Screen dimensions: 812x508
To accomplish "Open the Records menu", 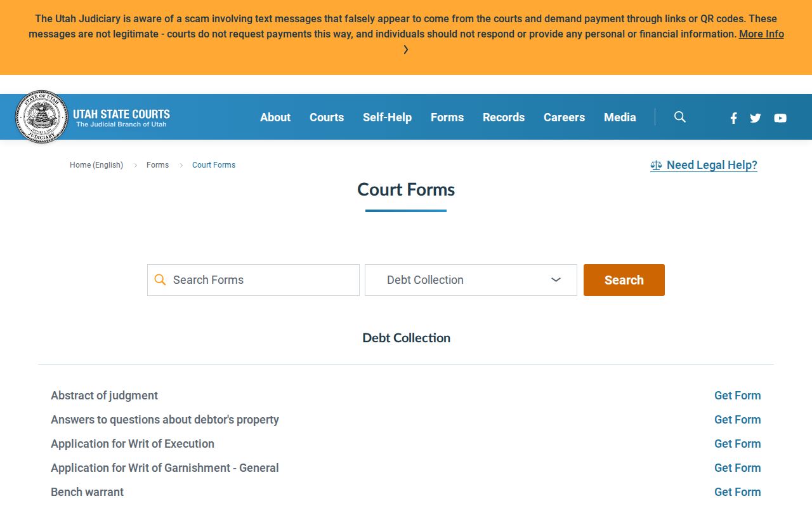I will (x=504, y=117).
